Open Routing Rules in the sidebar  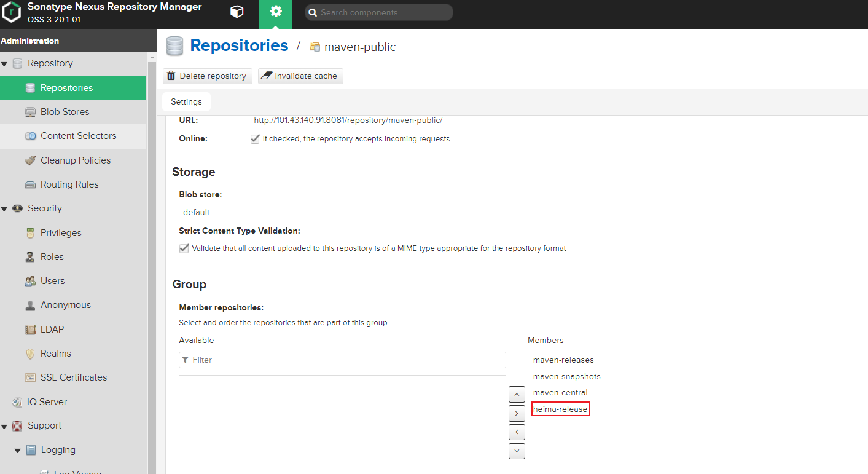pos(73,184)
